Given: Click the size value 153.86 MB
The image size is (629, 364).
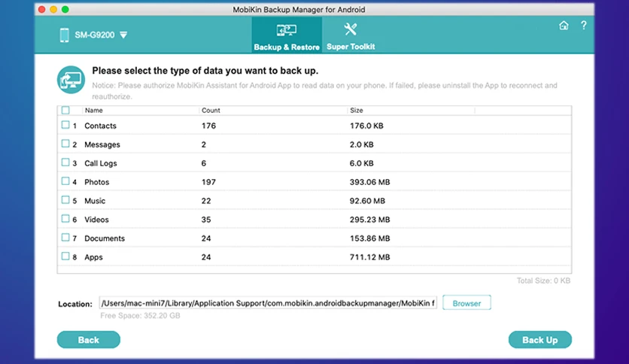Looking at the screenshot, I should pos(369,238).
